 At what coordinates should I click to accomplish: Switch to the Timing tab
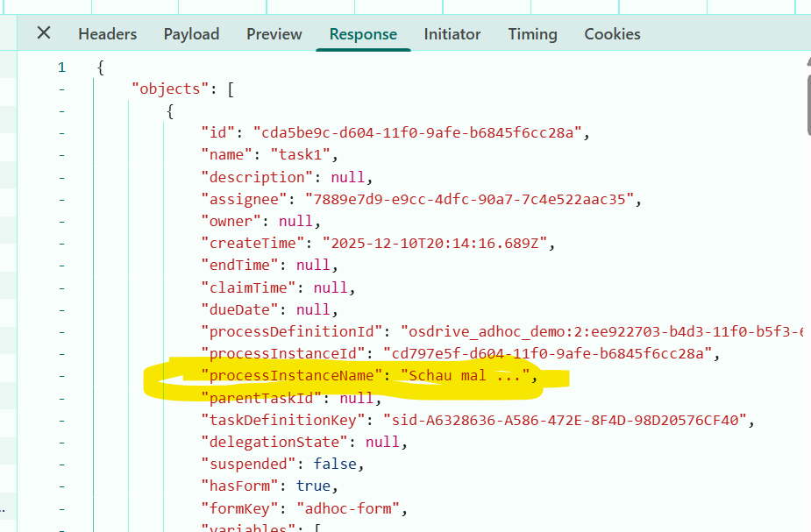point(533,34)
